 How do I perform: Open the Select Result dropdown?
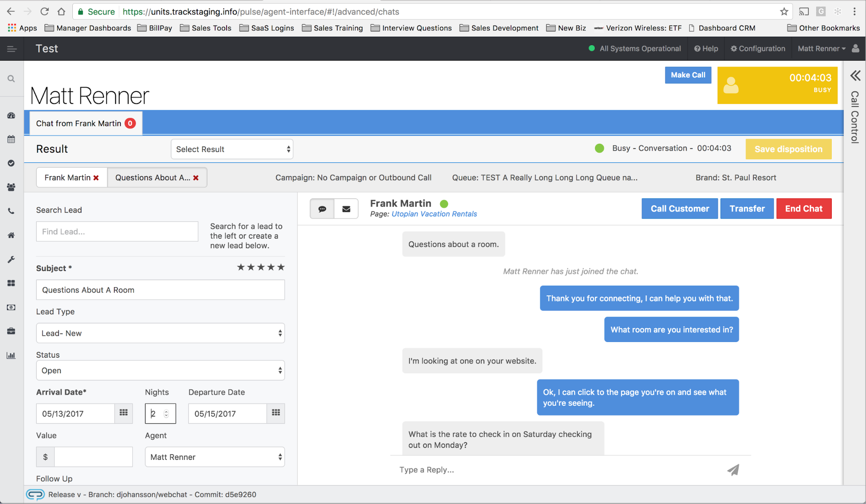(x=232, y=149)
